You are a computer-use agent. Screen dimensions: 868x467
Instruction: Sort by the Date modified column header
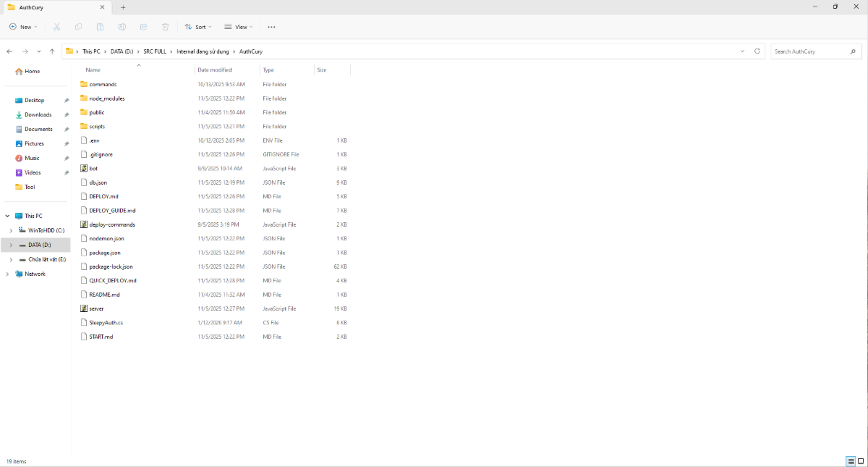point(215,70)
